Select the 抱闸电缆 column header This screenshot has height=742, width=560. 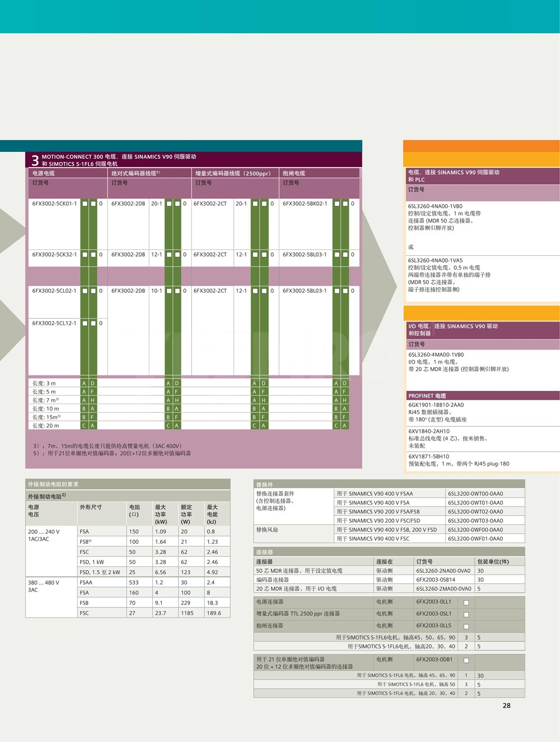[294, 173]
